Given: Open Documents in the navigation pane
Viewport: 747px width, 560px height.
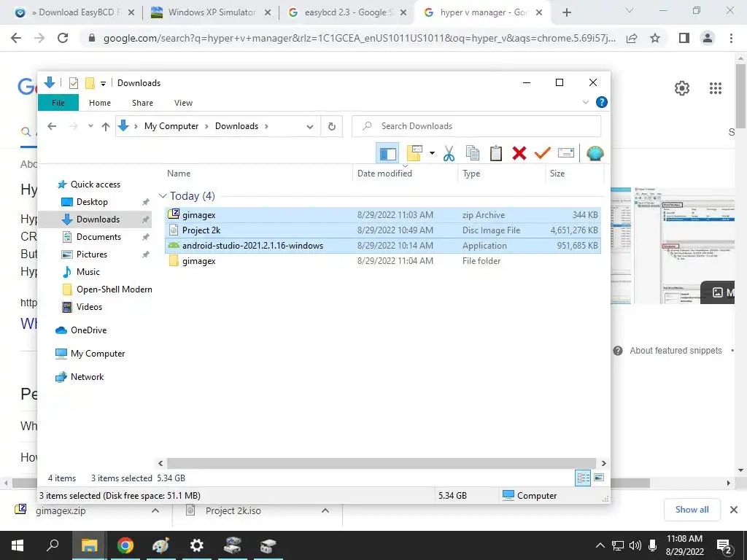Looking at the screenshot, I should point(98,237).
